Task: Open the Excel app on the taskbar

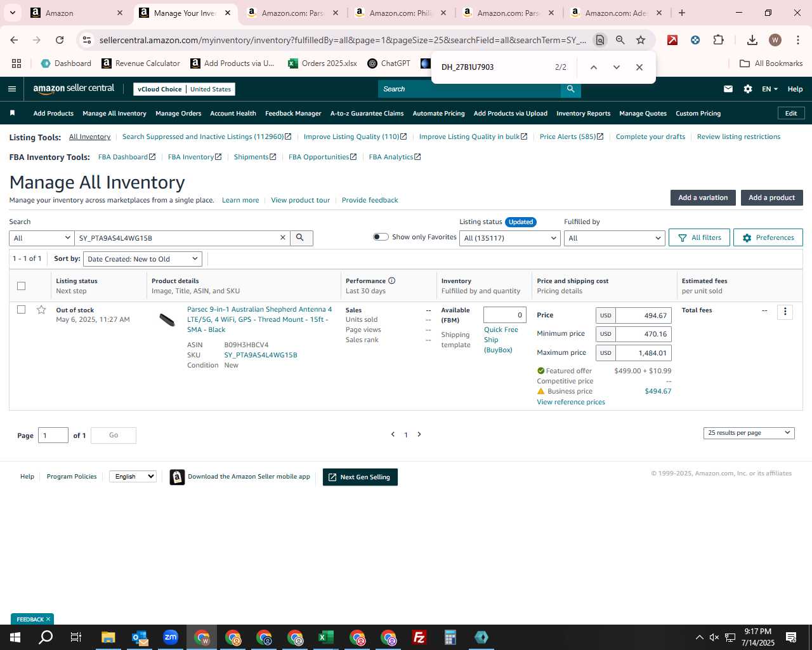Action: click(x=325, y=637)
